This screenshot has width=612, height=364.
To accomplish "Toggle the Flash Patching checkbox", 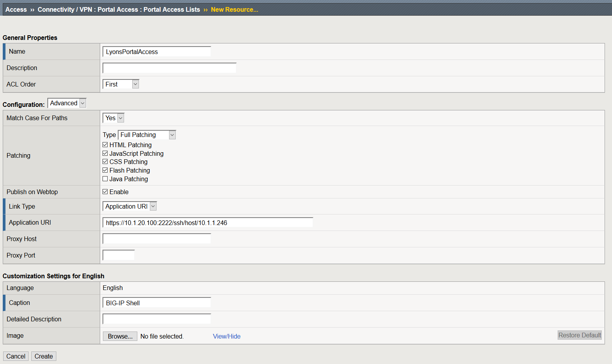I will tap(105, 170).
